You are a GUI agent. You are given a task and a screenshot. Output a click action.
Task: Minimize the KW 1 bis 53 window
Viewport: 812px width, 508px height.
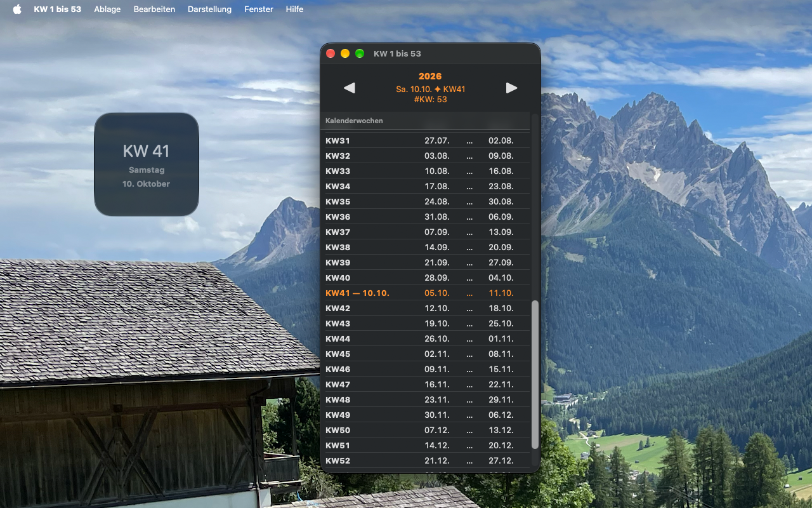345,53
